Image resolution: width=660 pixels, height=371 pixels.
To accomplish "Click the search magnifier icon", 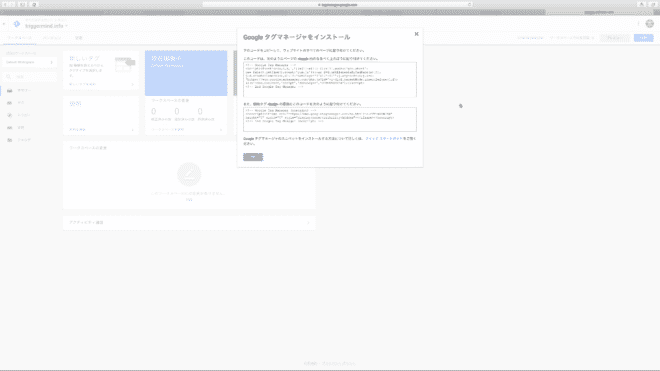I will coord(8,77).
